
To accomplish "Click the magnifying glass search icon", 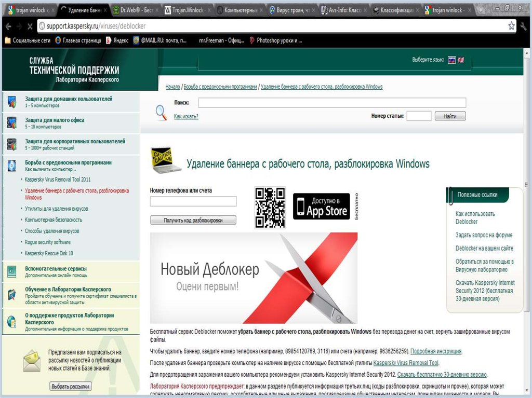I will coord(161,113).
